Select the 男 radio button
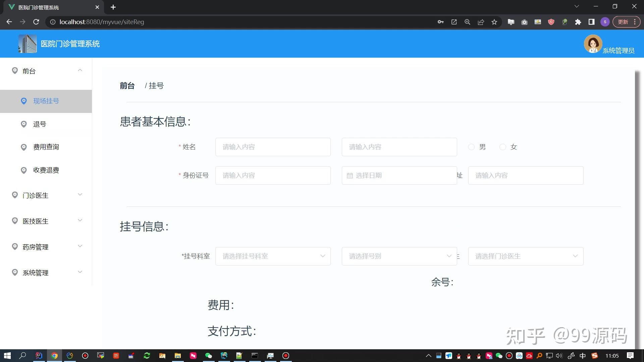The width and height of the screenshot is (644, 362). (x=471, y=147)
